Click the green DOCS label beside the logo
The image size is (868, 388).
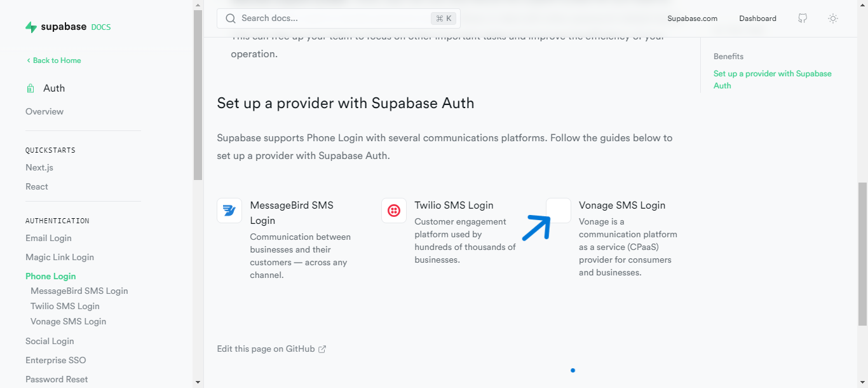click(x=101, y=27)
